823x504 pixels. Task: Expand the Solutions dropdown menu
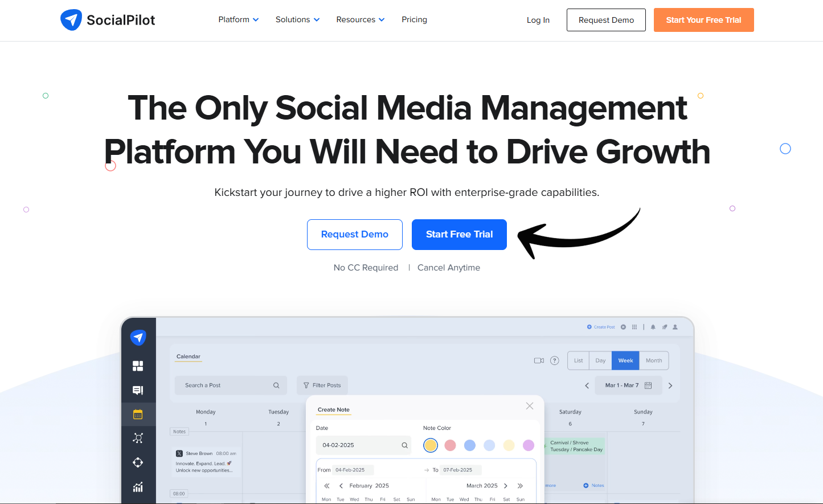coord(297,19)
